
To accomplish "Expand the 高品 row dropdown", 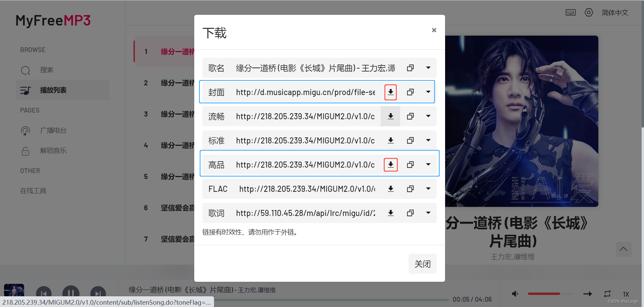I will click(x=428, y=165).
